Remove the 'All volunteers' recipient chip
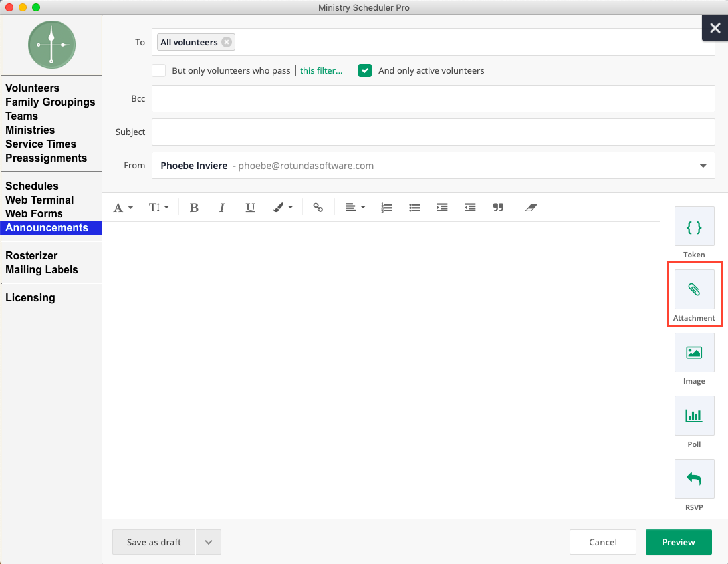The width and height of the screenshot is (728, 564). [227, 41]
